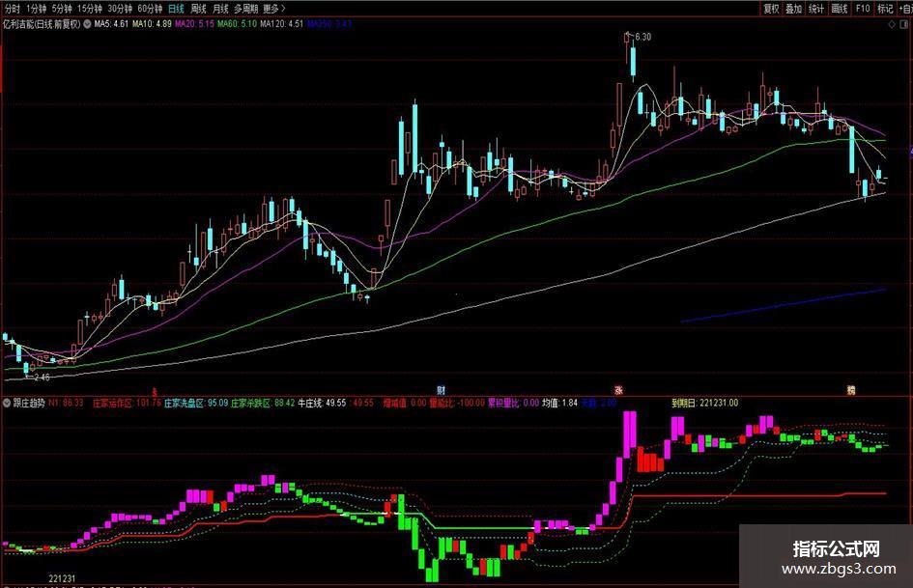Click the 复权 button
Viewport: 913px width, 588px height.
[772, 8]
